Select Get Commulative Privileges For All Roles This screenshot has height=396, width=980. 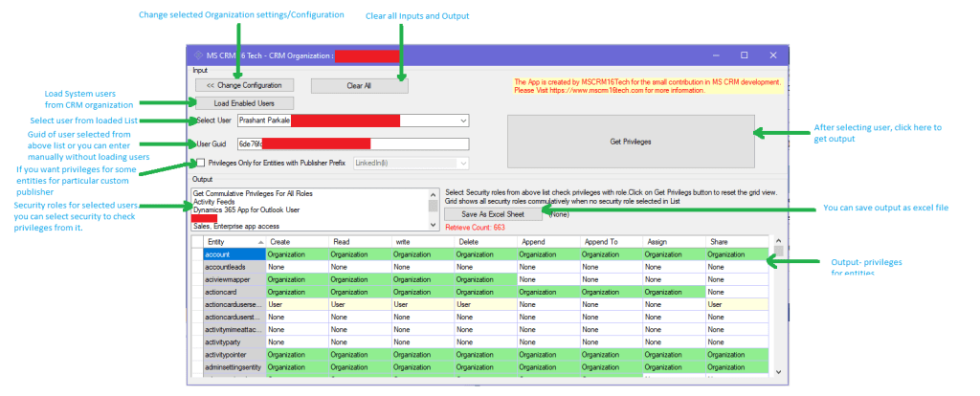[x=253, y=193]
